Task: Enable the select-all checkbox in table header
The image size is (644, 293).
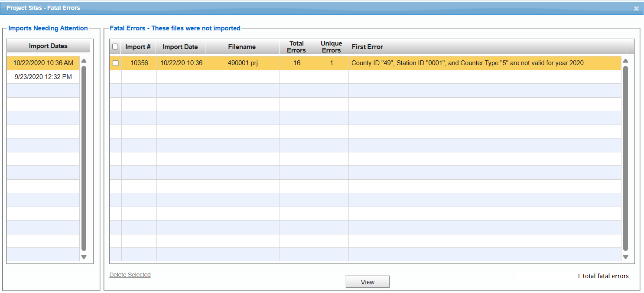Action: (x=115, y=46)
